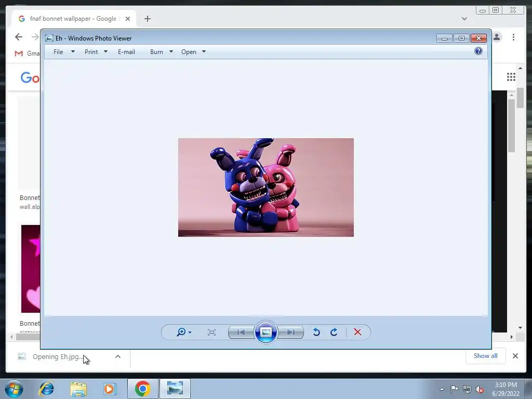Click scrollbar down arrow in Chrome
Viewport: 532px width, 399px height.
pos(521,328)
